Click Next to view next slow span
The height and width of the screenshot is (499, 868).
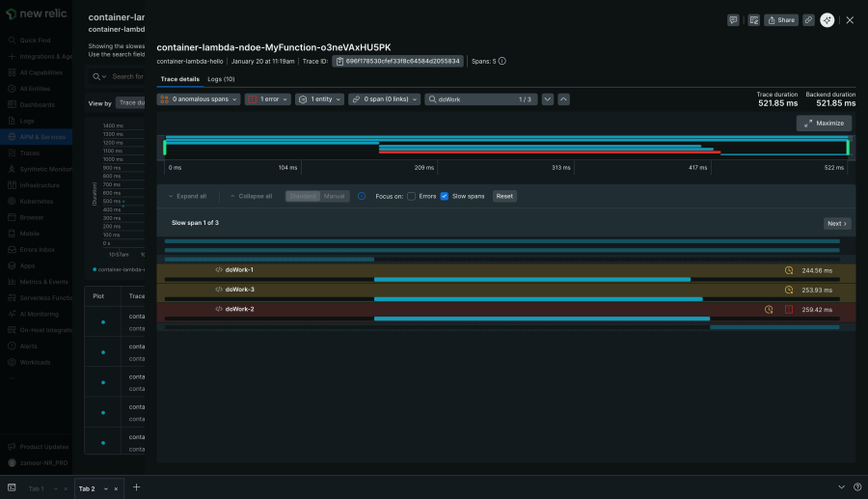[837, 223]
